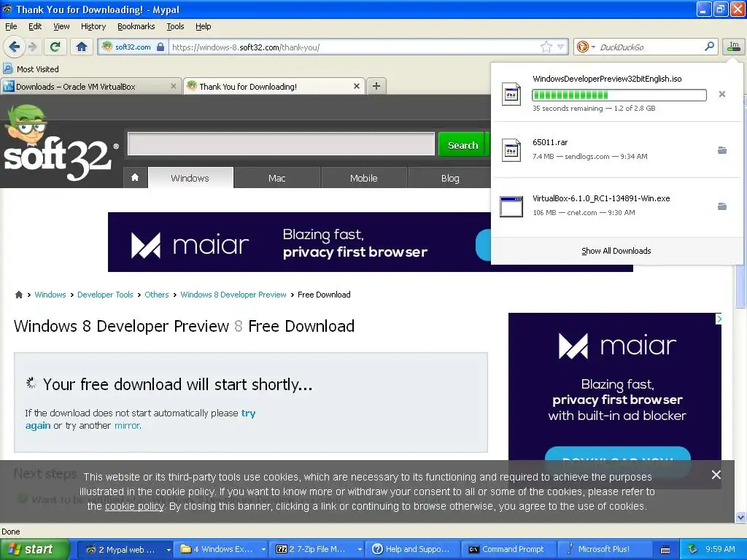The height and width of the screenshot is (560, 747).
Task: Open the Windows breadcrumb link
Action: pos(50,295)
